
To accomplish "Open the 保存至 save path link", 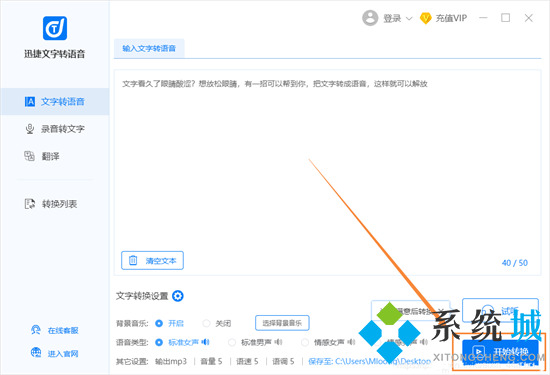I will [x=369, y=361].
